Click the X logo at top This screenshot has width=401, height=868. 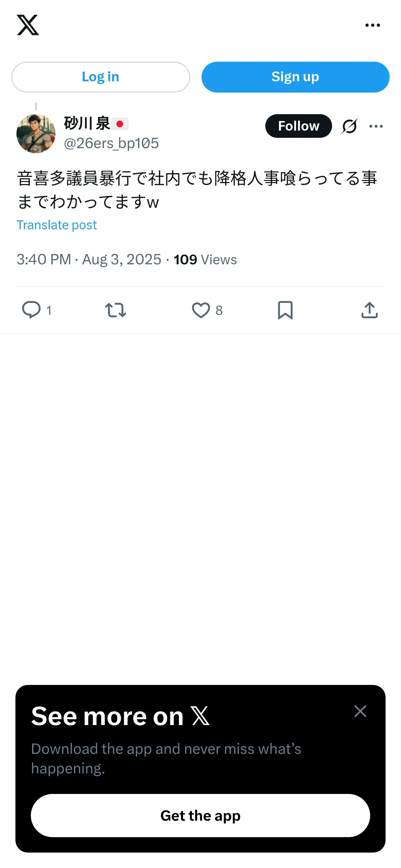[28, 25]
